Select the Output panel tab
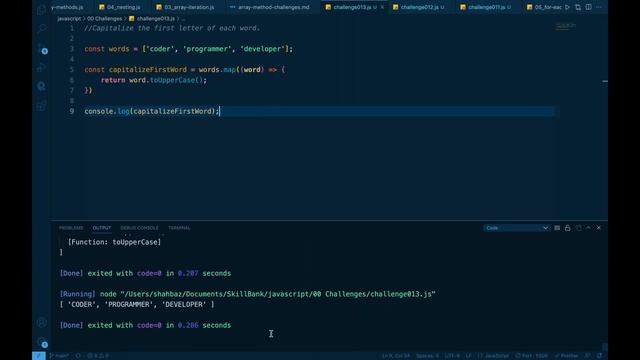 click(102, 228)
